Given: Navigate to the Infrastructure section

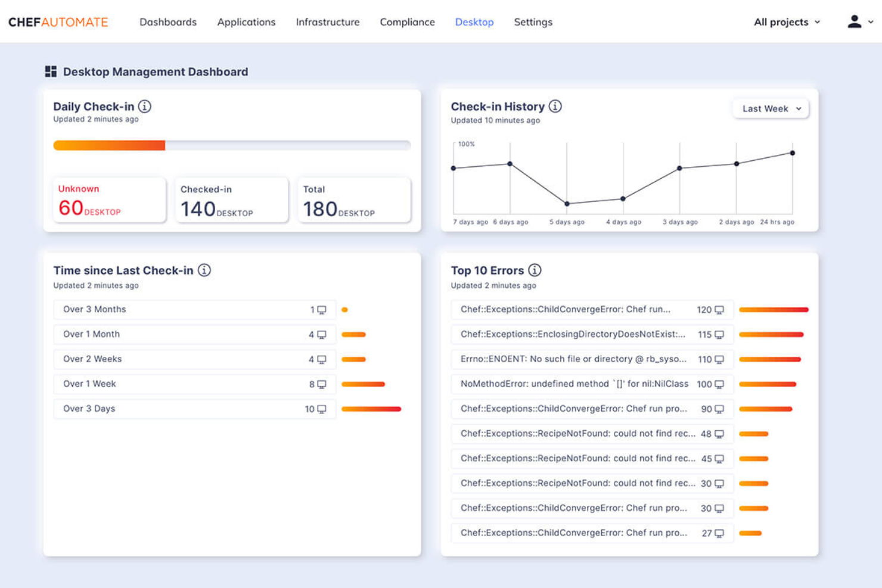Looking at the screenshot, I should click(327, 22).
